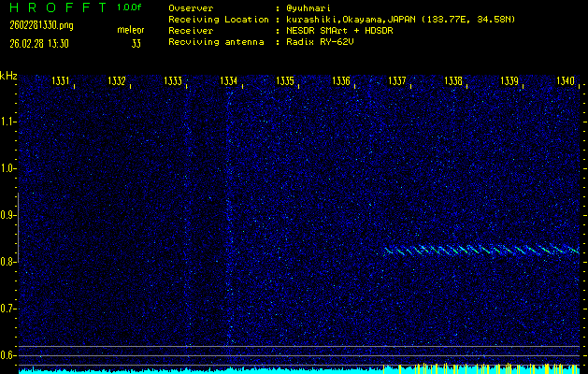588x374 pixels.
Task: Click the 1331 time marker
Action: pyautogui.click(x=61, y=82)
